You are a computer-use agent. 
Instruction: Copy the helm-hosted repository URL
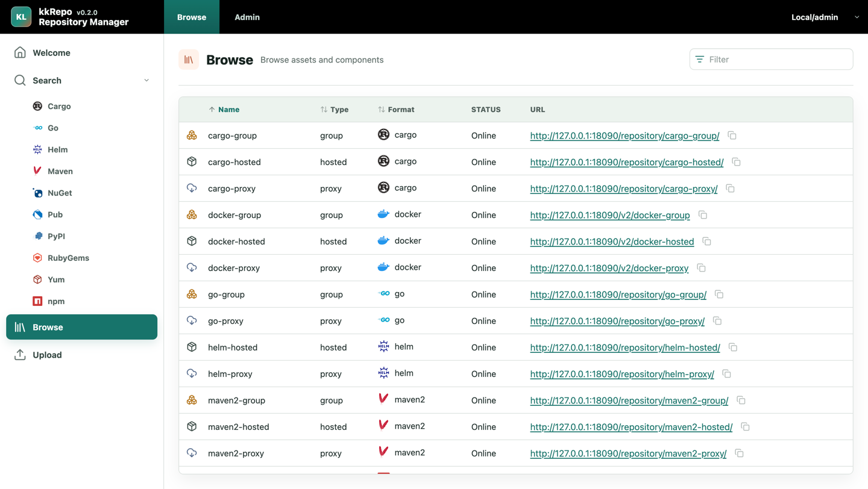pyautogui.click(x=733, y=347)
